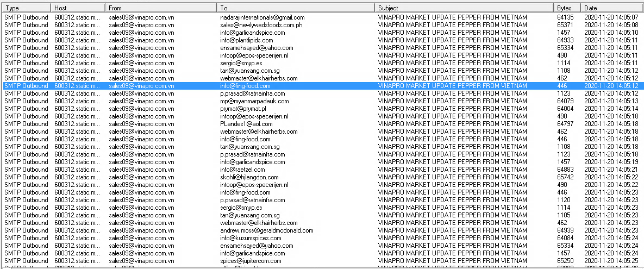The height and width of the screenshot is (269, 644).
Task: Click bytes value 64135
Action: click(565, 17)
